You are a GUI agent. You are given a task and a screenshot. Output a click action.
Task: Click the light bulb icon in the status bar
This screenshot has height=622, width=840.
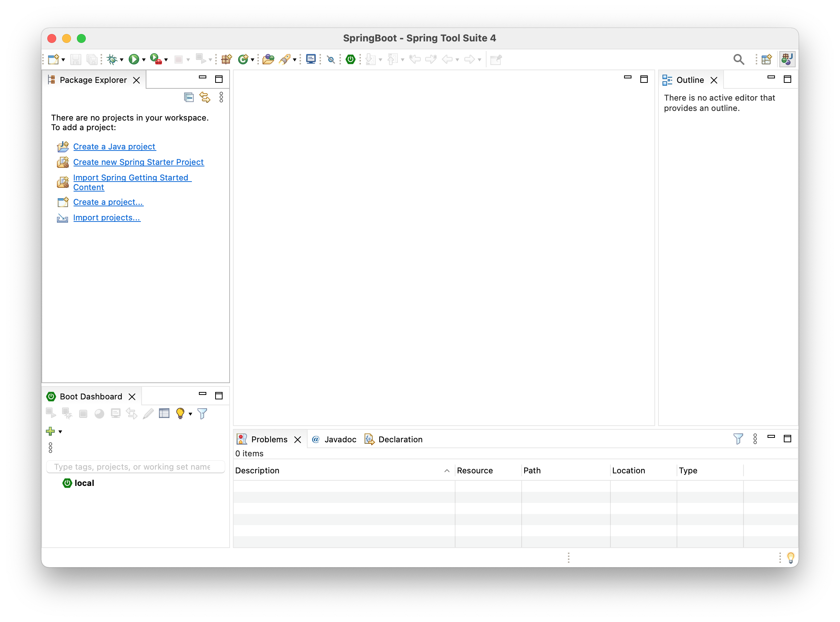tap(790, 557)
